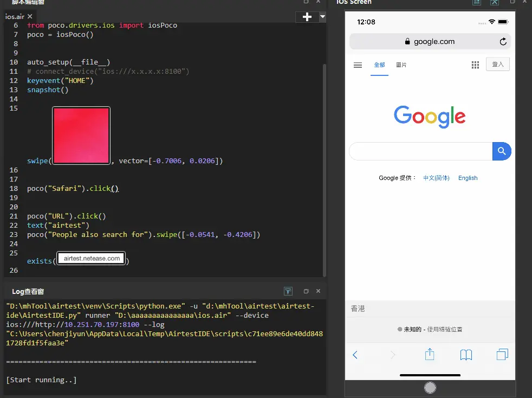
Task: Open Safari tabs overview icon
Action: (x=502, y=355)
